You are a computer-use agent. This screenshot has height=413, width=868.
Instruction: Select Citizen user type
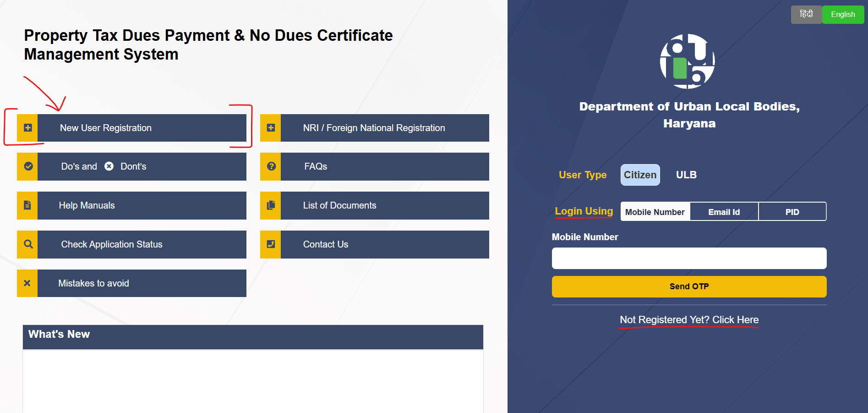[x=640, y=175]
